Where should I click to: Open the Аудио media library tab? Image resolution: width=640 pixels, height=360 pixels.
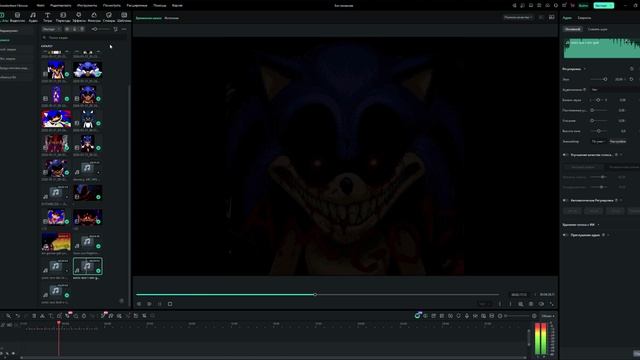[33, 17]
